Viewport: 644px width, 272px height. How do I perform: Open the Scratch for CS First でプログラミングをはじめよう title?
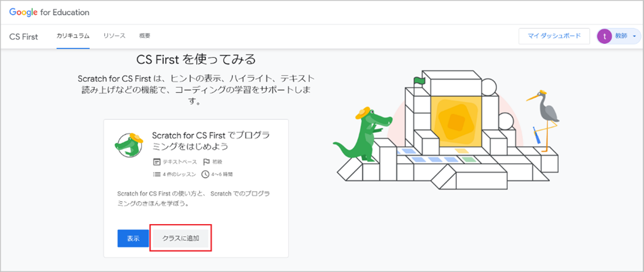coord(211,141)
